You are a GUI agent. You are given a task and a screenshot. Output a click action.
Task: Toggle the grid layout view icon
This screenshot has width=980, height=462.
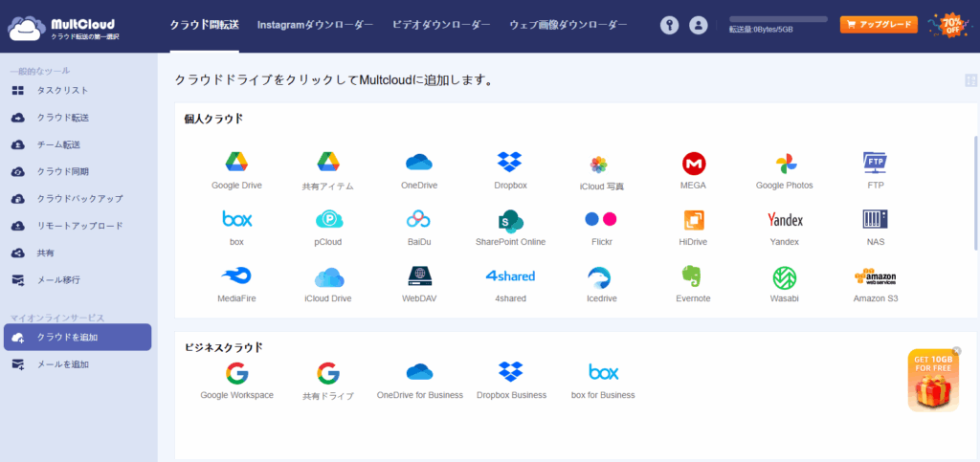[971, 81]
